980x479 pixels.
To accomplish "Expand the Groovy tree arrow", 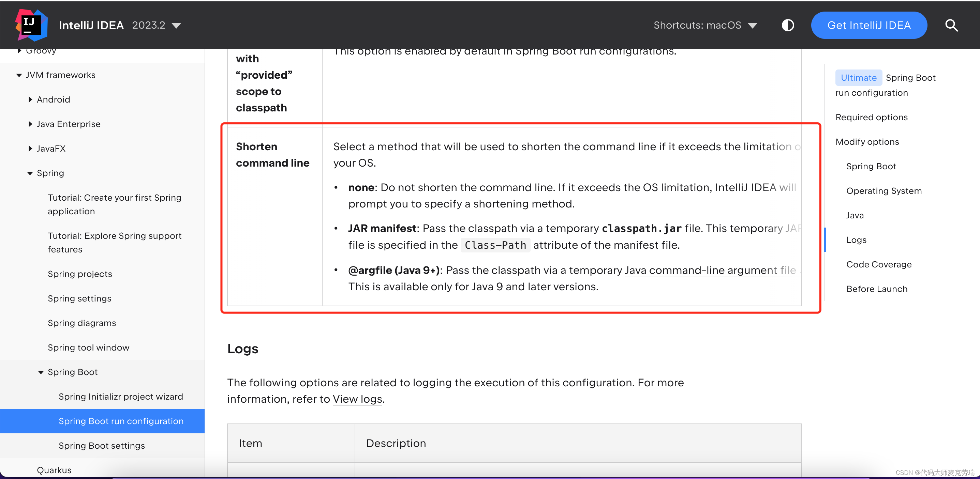I will (19, 50).
